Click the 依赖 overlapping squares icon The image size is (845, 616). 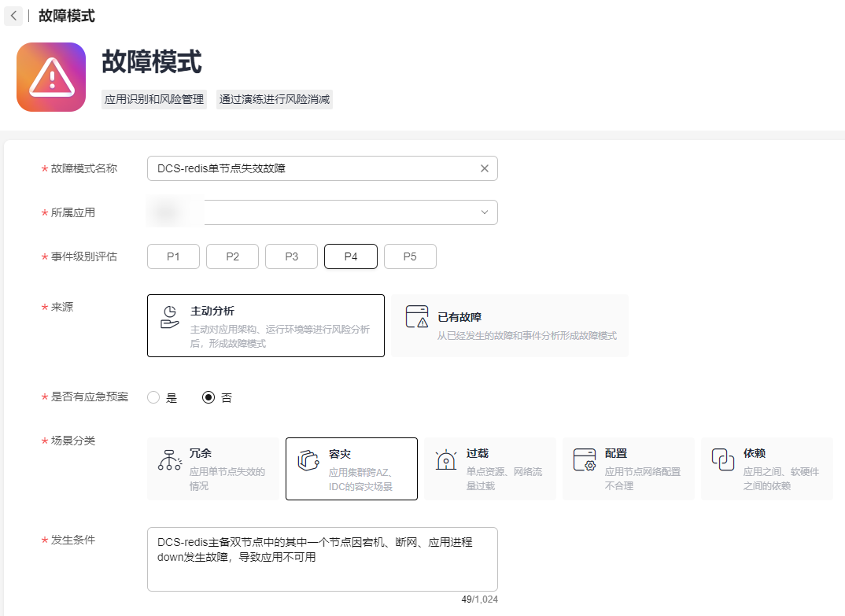click(x=723, y=459)
